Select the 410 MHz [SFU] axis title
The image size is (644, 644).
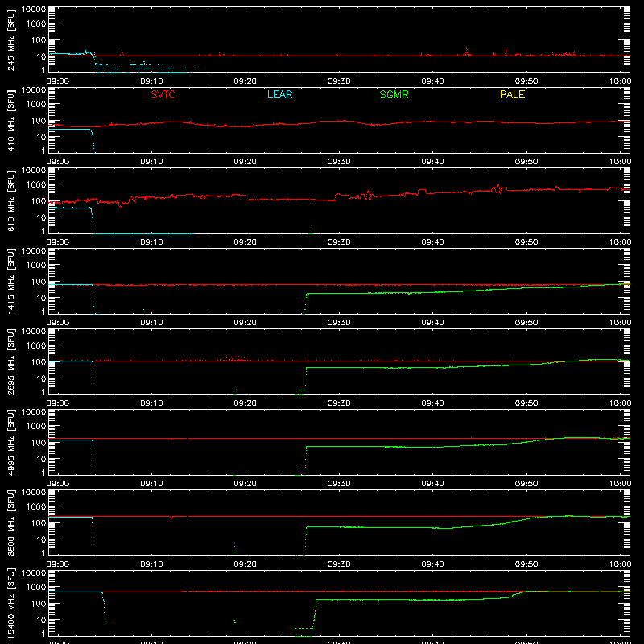(11, 121)
